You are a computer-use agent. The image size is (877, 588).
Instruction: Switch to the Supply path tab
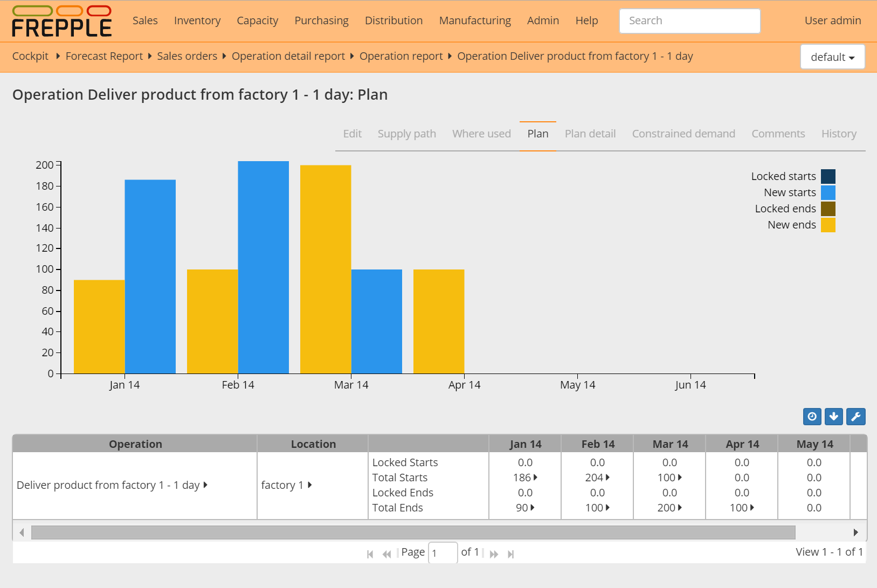[x=406, y=134]
